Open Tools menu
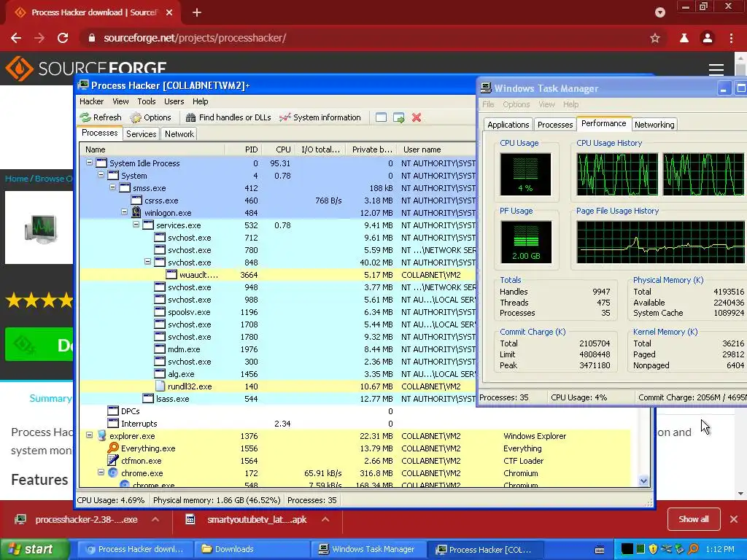747x560 pixels. [x=147, y=101]
